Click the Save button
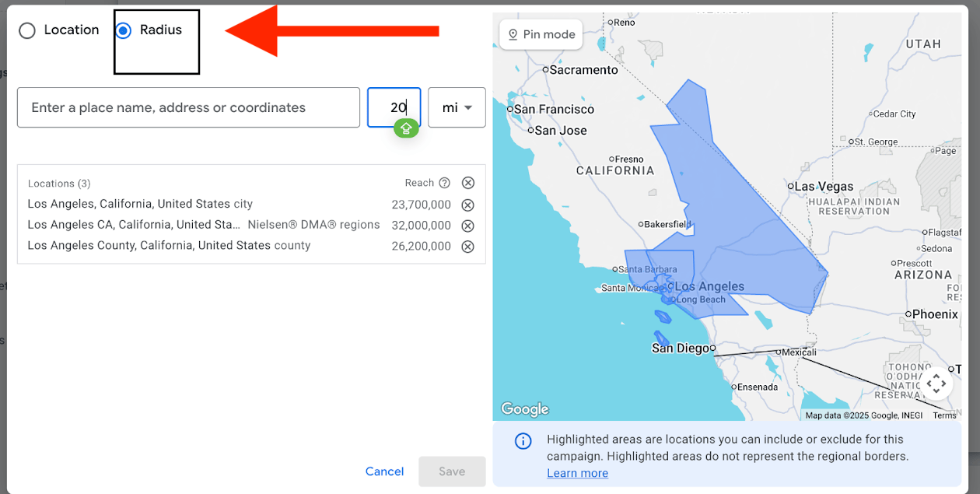 coord(452,471)
